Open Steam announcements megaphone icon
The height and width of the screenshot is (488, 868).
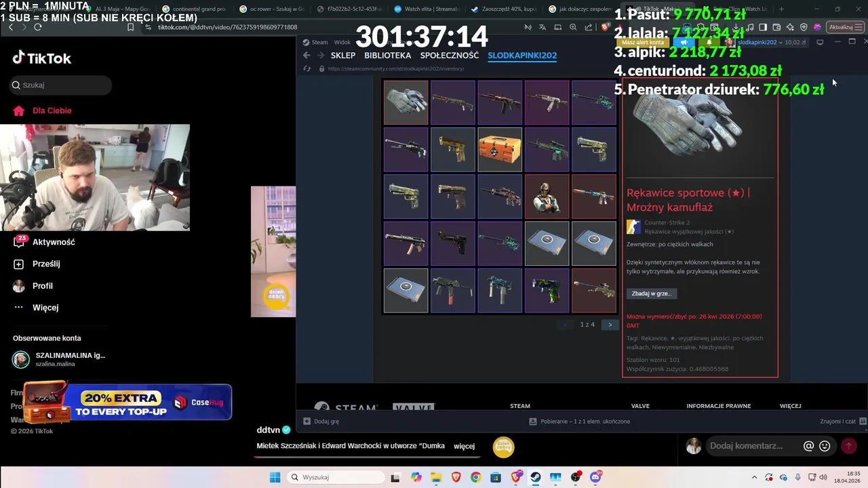tap(684, 42)
